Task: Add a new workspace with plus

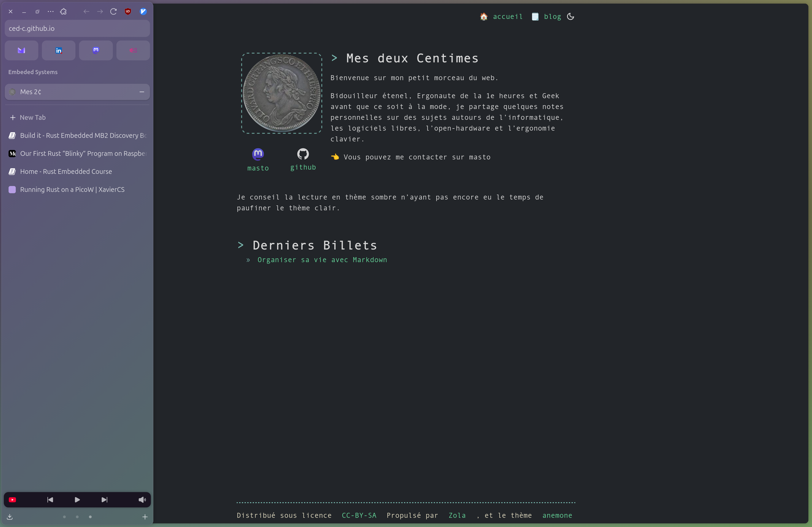Action: tap(145, 517)
